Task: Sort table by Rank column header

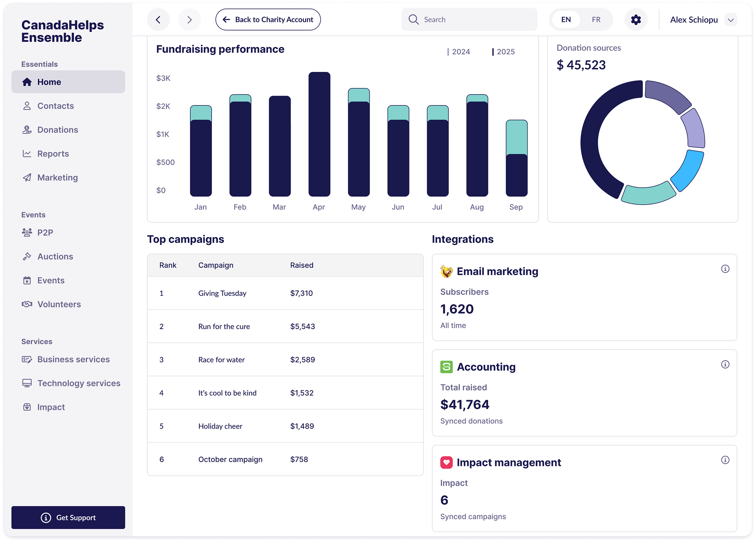Action: click(x=168, y=265)
